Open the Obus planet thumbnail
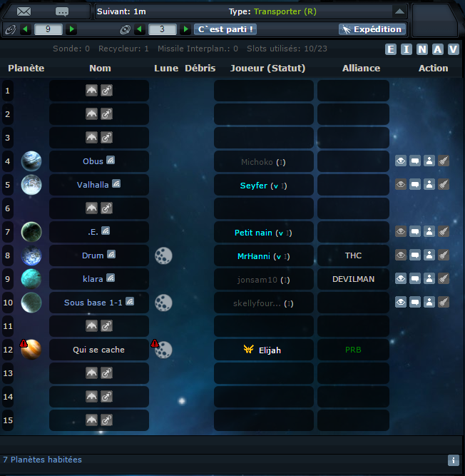 pyautogui.click(x=31, y=161)
